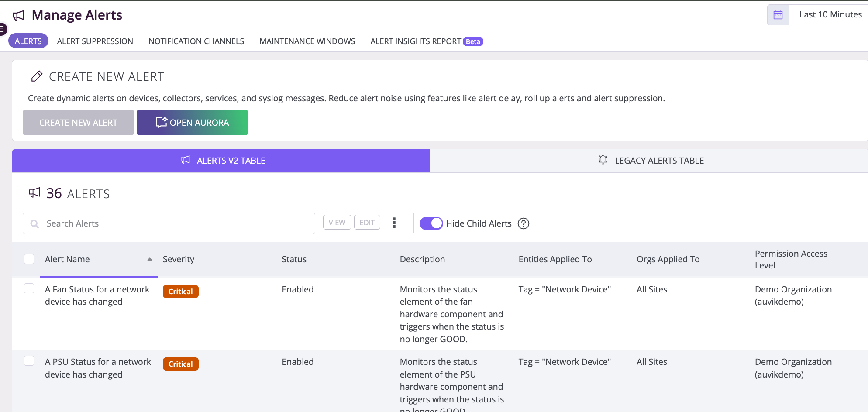Focus the Search Alerts input field
This screenshot has width=868, height=412.
tap(169, 223)
